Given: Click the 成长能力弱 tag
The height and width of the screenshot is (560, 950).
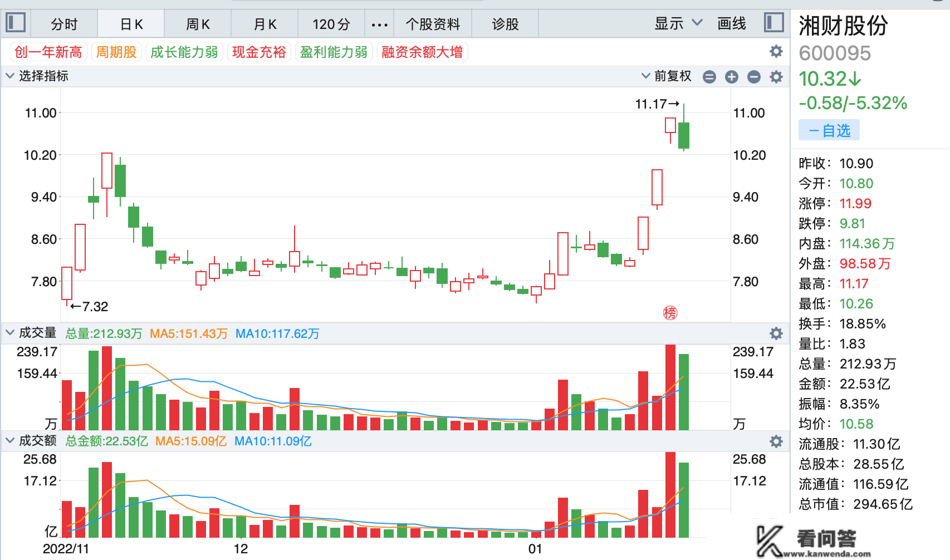Looking at the screenshot, I should pyautogui.click(x=184, y=52).
